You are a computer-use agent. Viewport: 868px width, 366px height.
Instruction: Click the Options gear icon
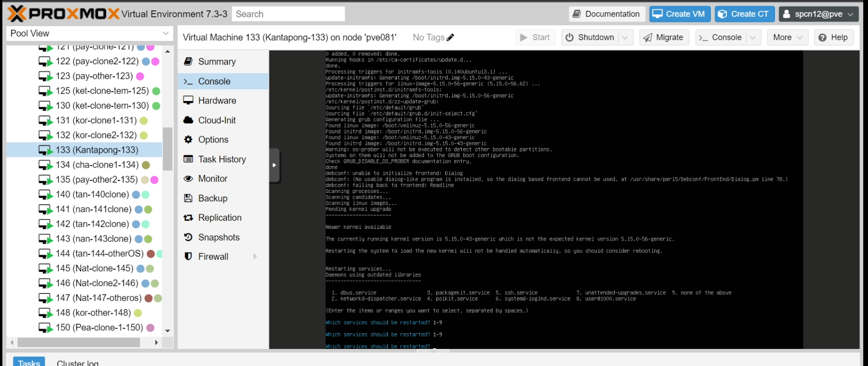(x=189, y=140)
